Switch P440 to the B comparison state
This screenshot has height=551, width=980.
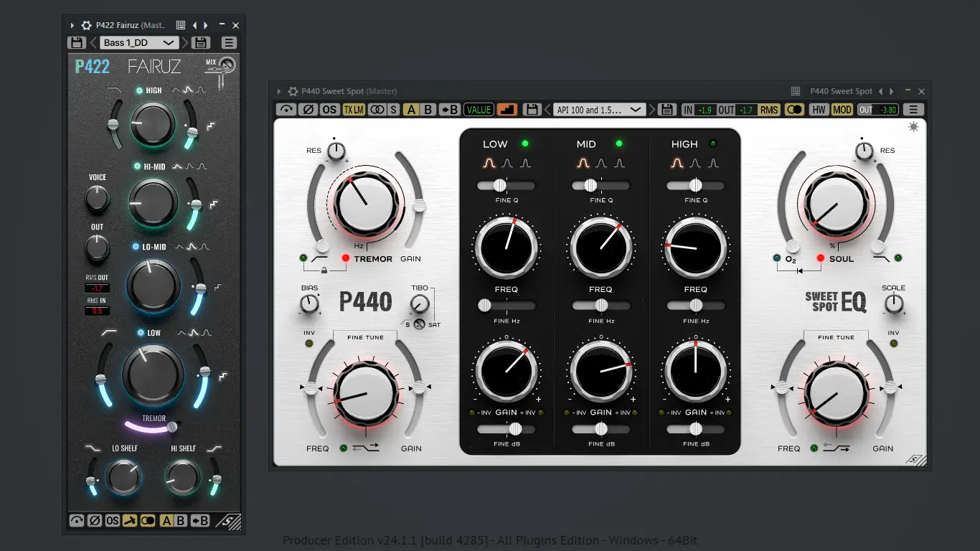point(428,109)
